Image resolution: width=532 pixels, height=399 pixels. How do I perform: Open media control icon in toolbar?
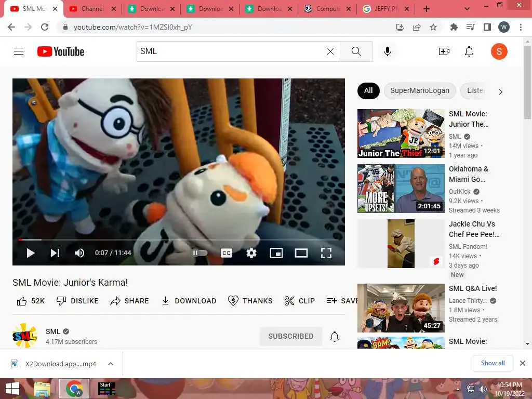pyautogui.click(x=470, y=27)
